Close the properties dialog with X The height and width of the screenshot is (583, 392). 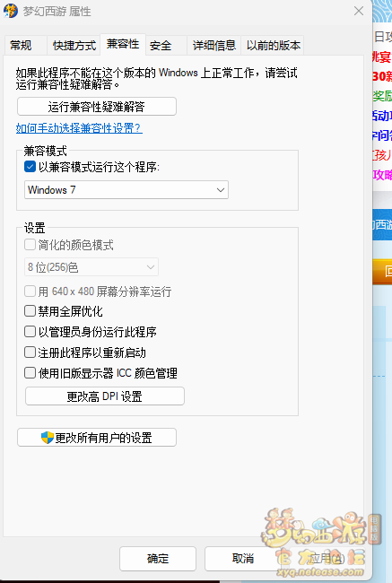pos(359,11)
